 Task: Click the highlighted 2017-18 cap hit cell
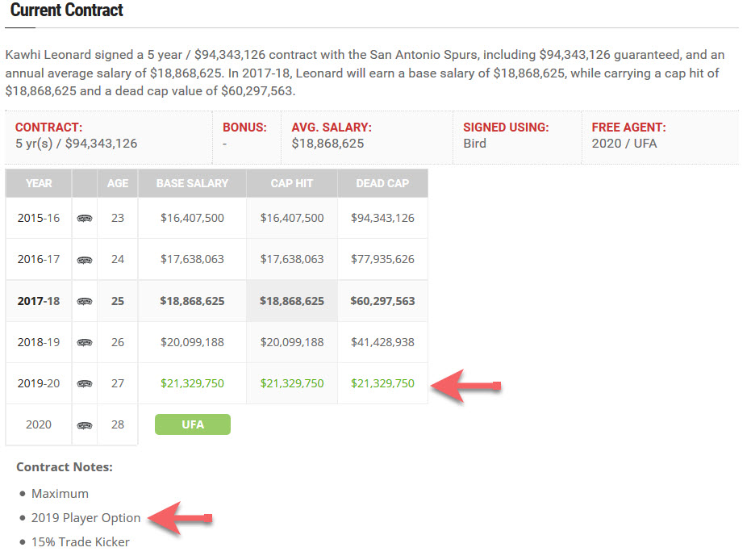click(x=292, y=301)
